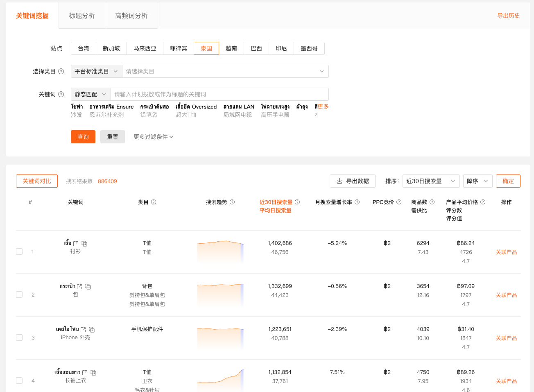Click help icon beside 月搜索量增长率 header
Screen dimensions: 534x392
coord(357,202)
